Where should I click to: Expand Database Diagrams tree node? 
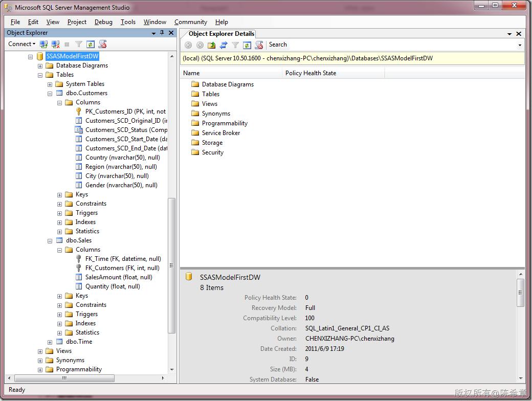coord(40,66)
